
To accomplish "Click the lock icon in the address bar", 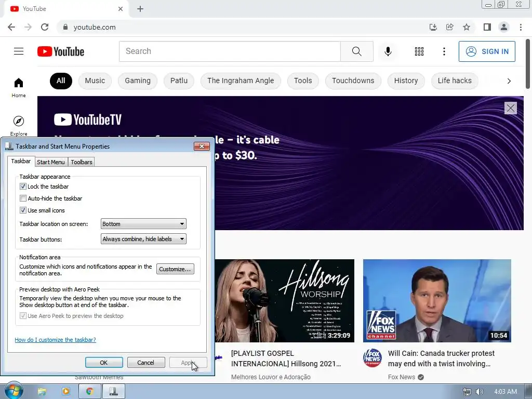I will pos(65,27).
